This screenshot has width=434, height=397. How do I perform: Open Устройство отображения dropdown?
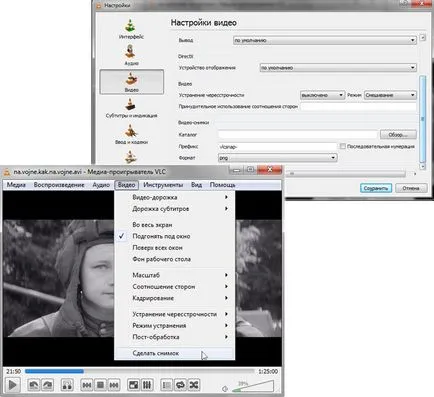338,68
